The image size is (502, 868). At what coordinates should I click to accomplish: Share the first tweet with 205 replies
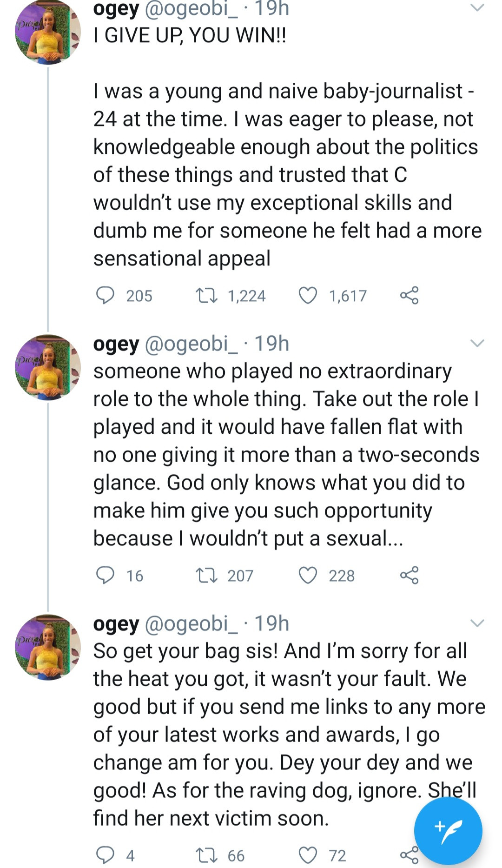[x=409, y=296]
